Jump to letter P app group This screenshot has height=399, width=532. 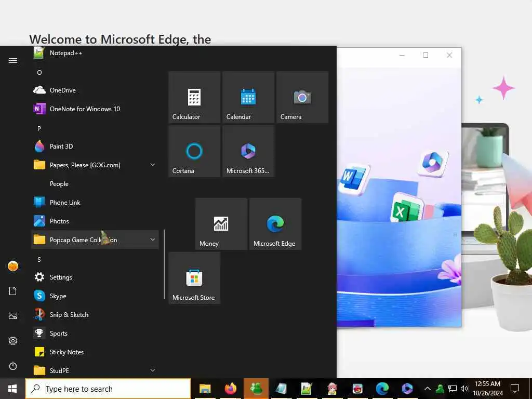[x=39, y=128]
